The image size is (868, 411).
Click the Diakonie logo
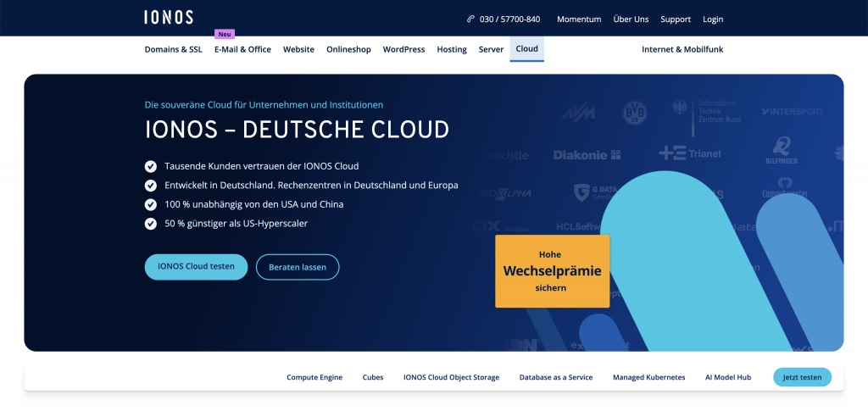[587, 155]
